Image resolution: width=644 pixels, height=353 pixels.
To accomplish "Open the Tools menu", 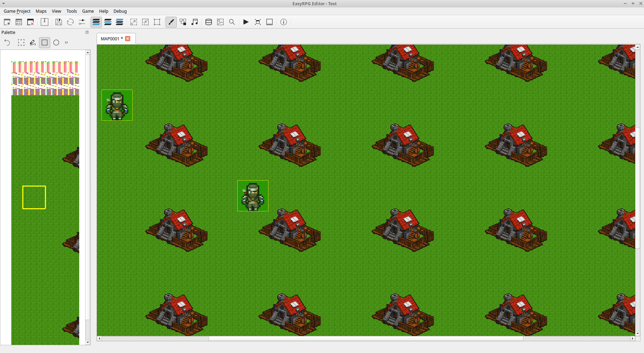I will tap(72, 11).
